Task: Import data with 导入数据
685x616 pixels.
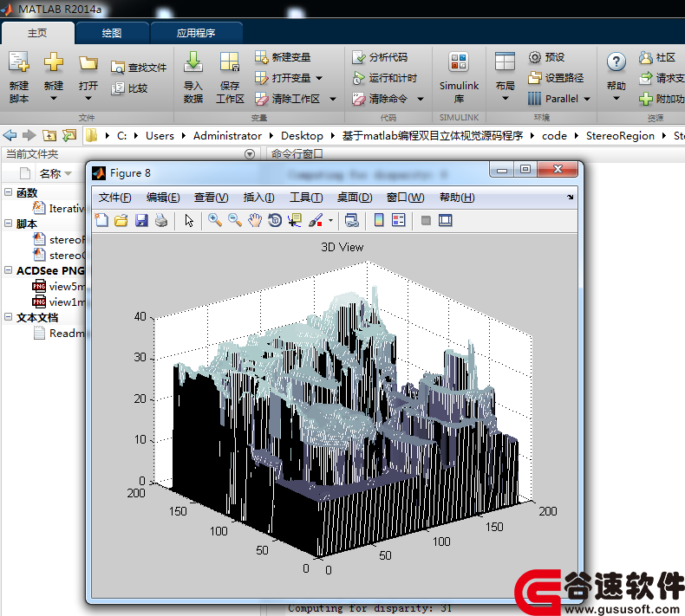Action: [192, 77]
